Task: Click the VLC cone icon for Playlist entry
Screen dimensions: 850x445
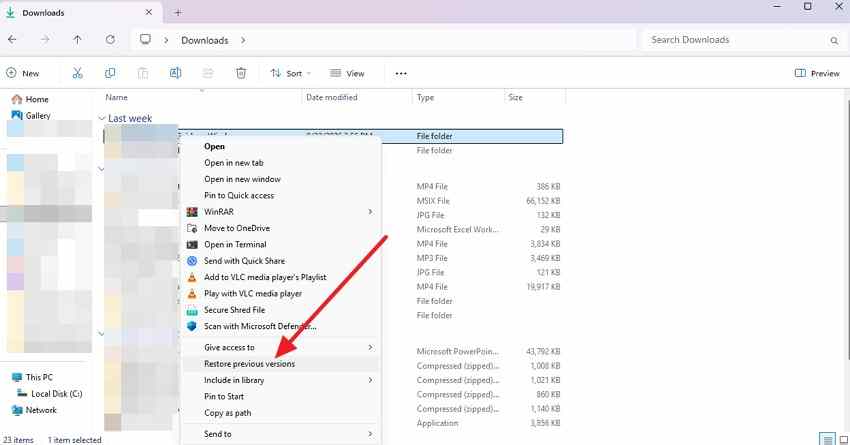Action: pyautogui.click(x=192, y=277)
